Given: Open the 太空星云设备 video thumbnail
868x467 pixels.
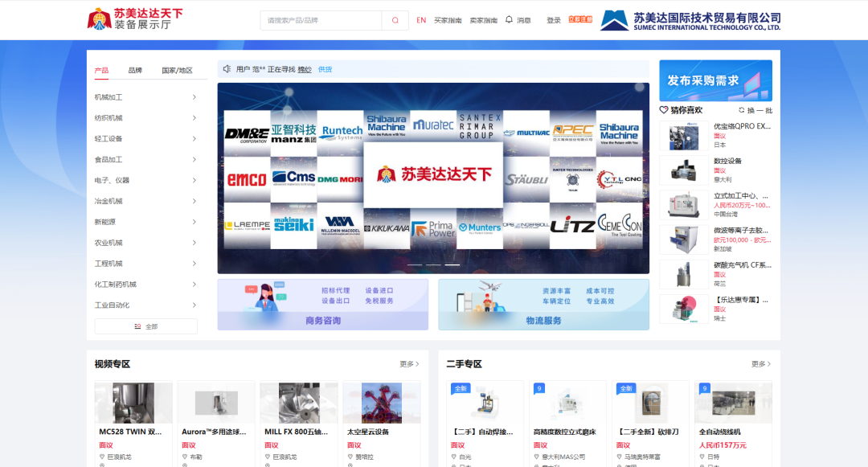Looking at the screenshot, I should click(x=382, y=403).
